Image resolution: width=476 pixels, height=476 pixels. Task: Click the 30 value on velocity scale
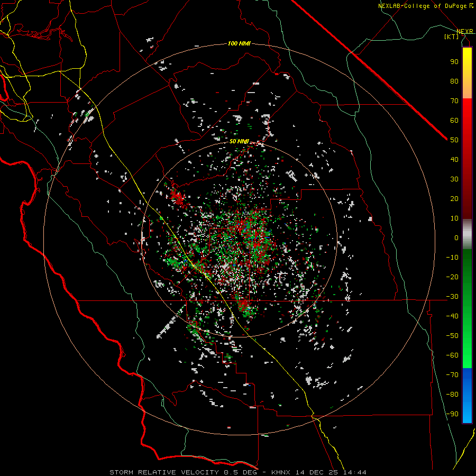click(454, 179)
